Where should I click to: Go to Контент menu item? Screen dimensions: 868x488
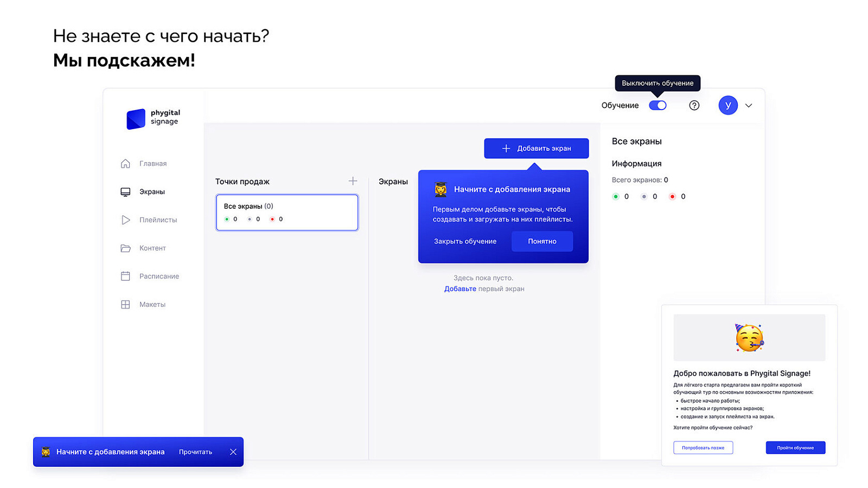point(152,248)
